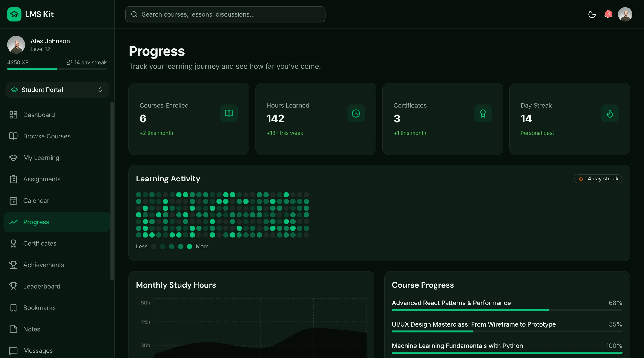Toggle dark mode with moon icon

coord(592,14)
